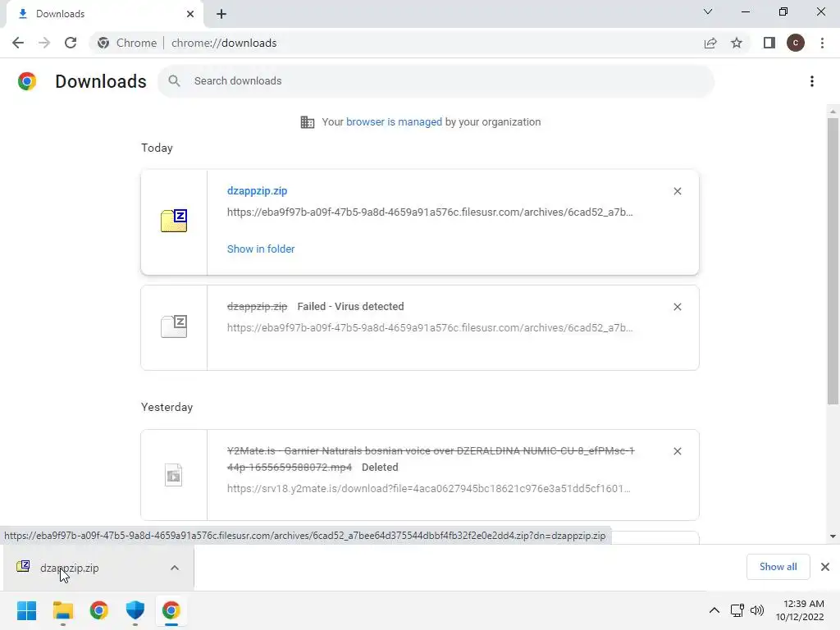Click Show all downloads button
Screen dimensions: 840x630
(778, 567)
